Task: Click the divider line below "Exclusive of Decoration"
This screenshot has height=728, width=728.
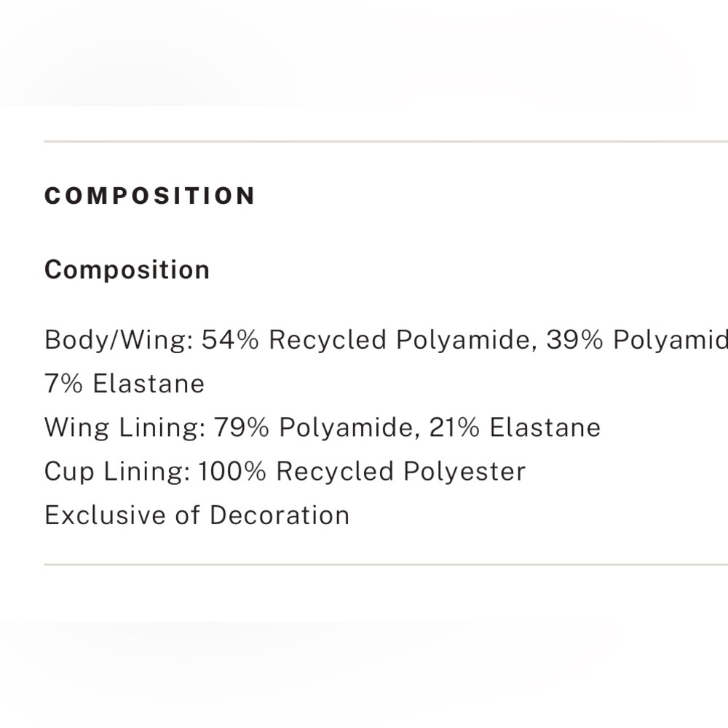Action: coord(386,563)
